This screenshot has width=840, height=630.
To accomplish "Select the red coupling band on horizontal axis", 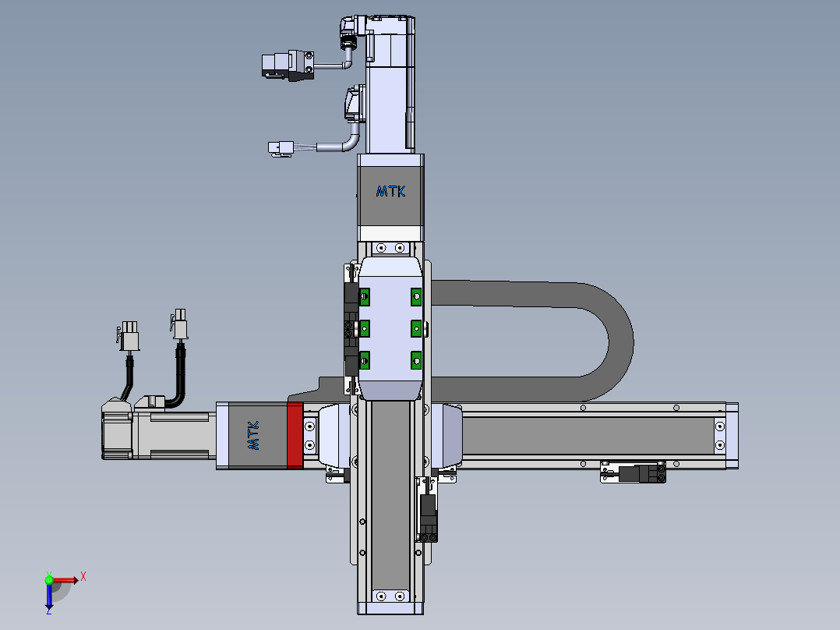I will coord(295,435).
